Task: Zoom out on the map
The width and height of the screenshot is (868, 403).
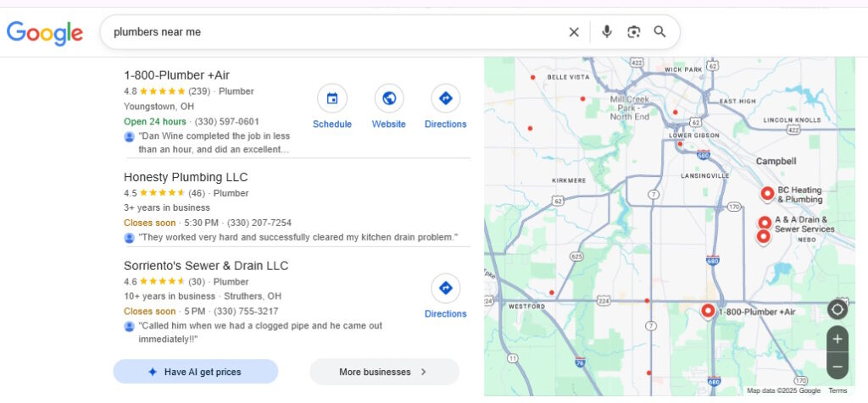Action: [837, 366]
